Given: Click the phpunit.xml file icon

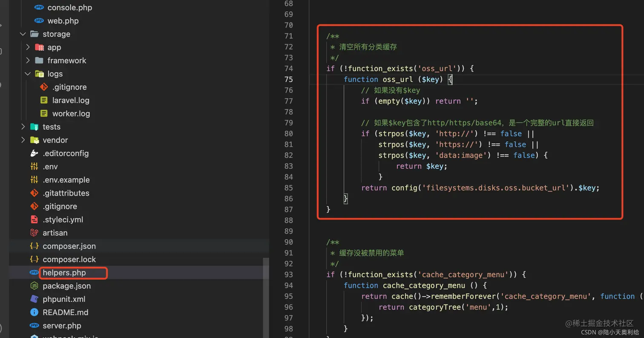Looking at the screenshot, I should [34, 299].
